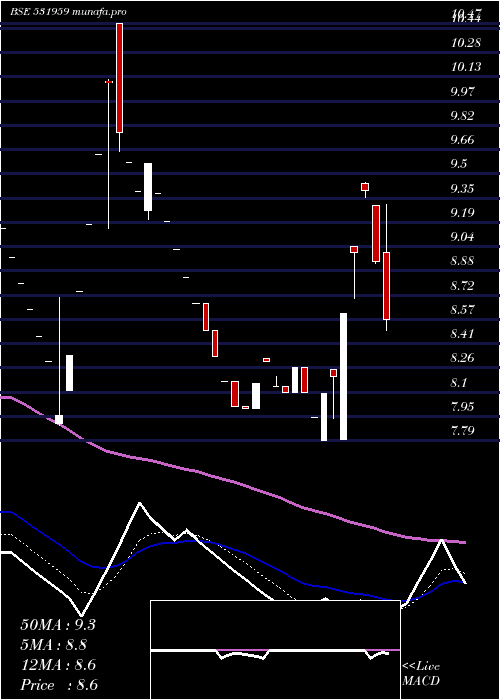Screen dimensions: 500x700
Task: Click the Price : 8.6 readout
Action: 59,685
